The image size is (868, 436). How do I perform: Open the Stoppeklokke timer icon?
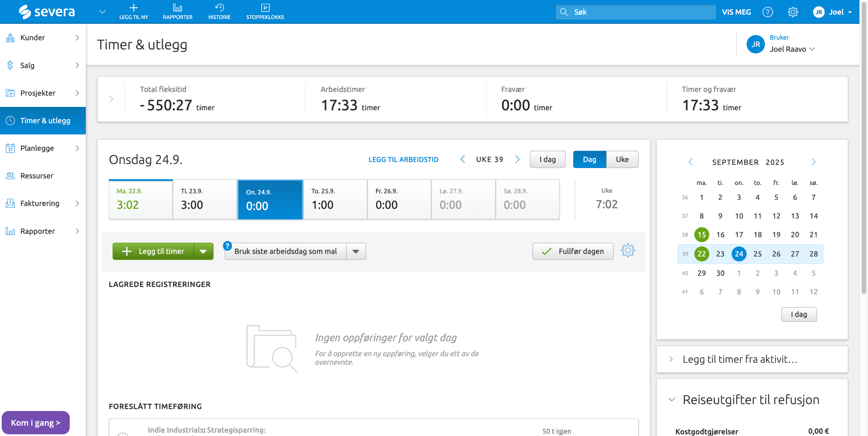coord(265,8)
